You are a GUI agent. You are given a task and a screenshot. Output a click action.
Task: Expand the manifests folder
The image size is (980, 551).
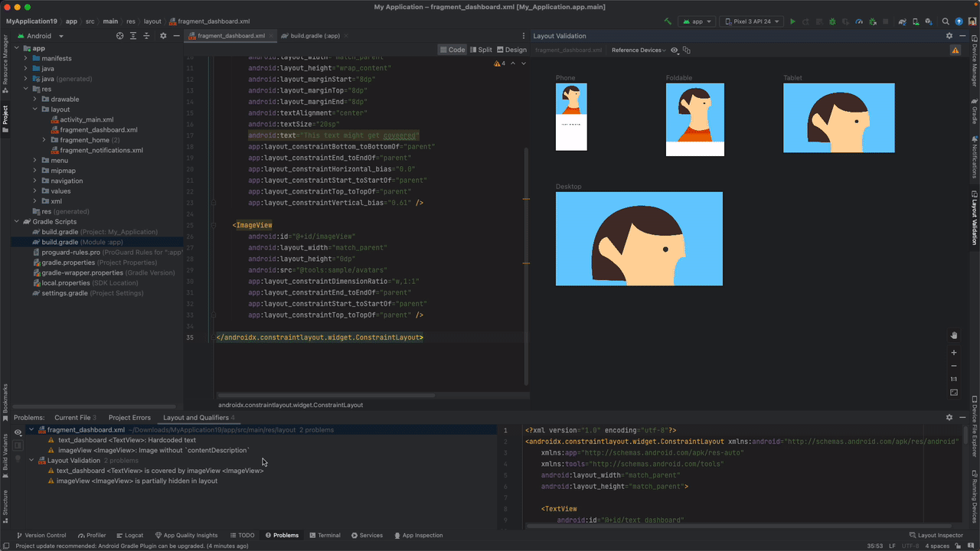tap(25, 58)
